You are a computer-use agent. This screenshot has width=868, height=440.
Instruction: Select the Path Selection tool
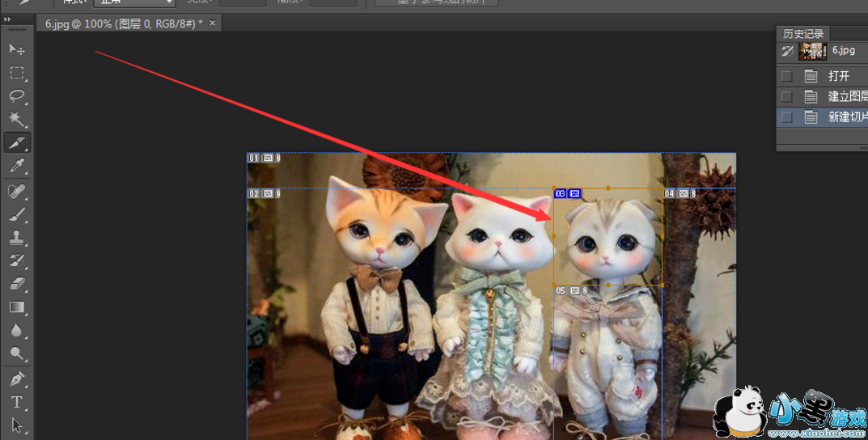[x=17, y=425]
